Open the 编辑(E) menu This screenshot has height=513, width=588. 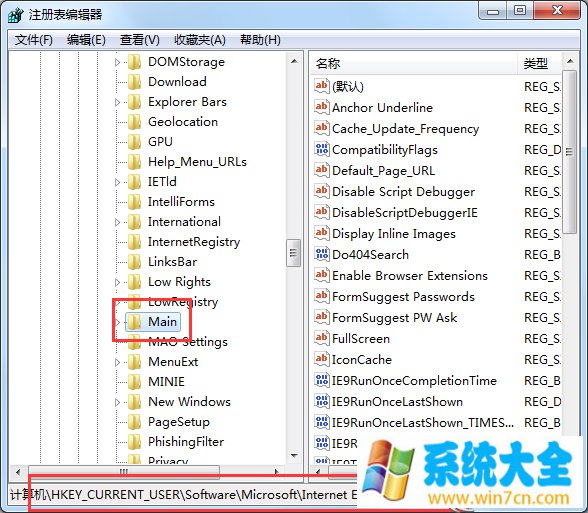tap(86, 40)
